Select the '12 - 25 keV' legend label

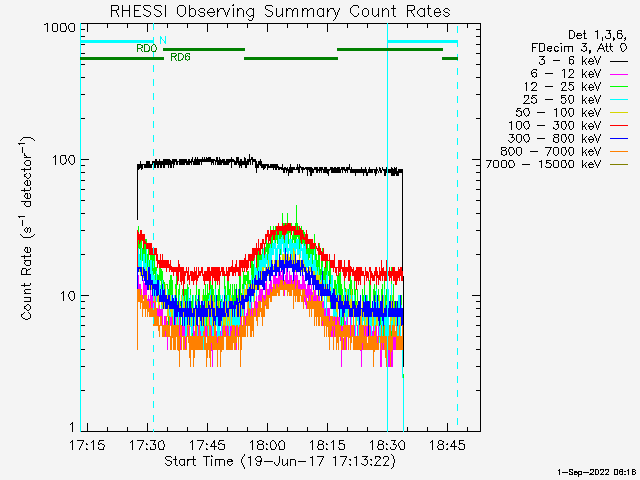point(562,87)
